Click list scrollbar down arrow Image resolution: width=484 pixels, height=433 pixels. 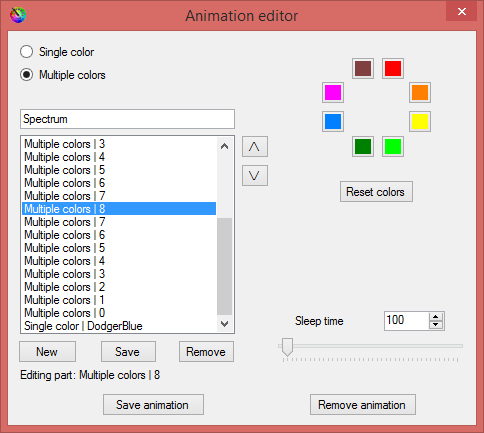(225, 324)
